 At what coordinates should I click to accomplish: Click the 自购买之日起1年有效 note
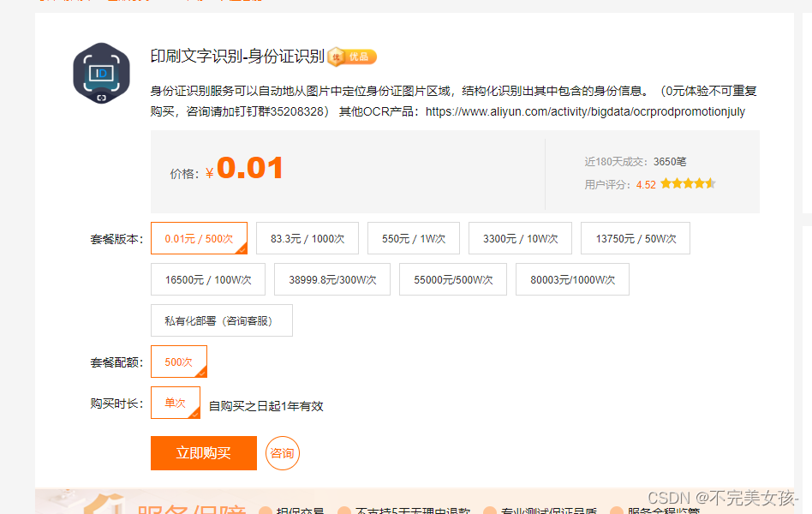coord(266,406)
